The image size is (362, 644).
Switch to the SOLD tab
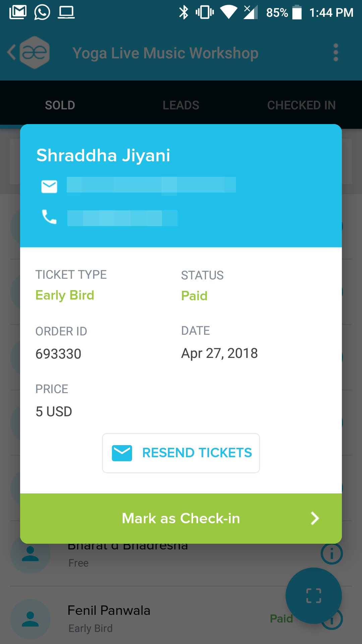tap(60, 105)
